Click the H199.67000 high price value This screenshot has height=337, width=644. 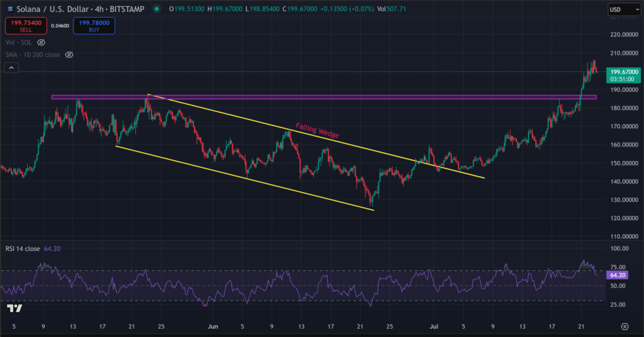[x=225, y=9]
